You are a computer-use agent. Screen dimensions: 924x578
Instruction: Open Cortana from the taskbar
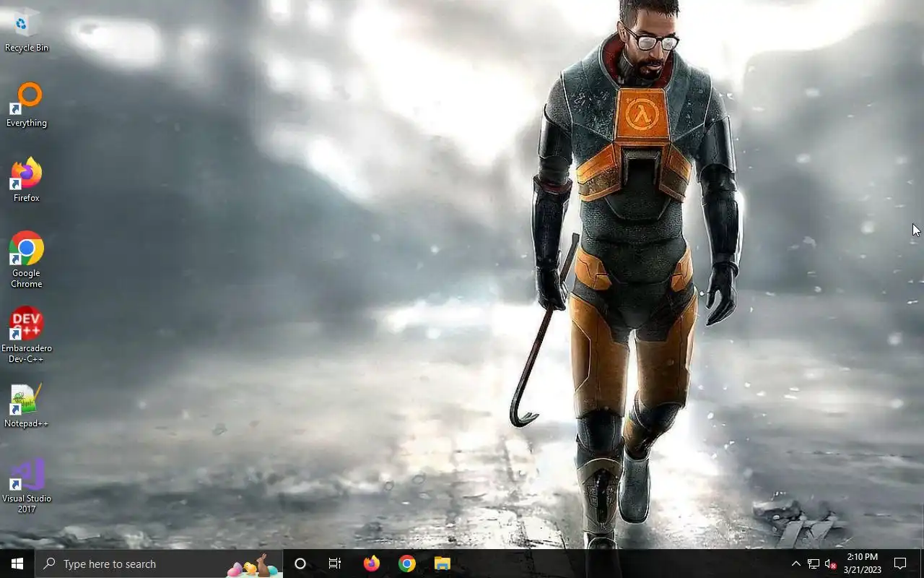coord(300,564)
